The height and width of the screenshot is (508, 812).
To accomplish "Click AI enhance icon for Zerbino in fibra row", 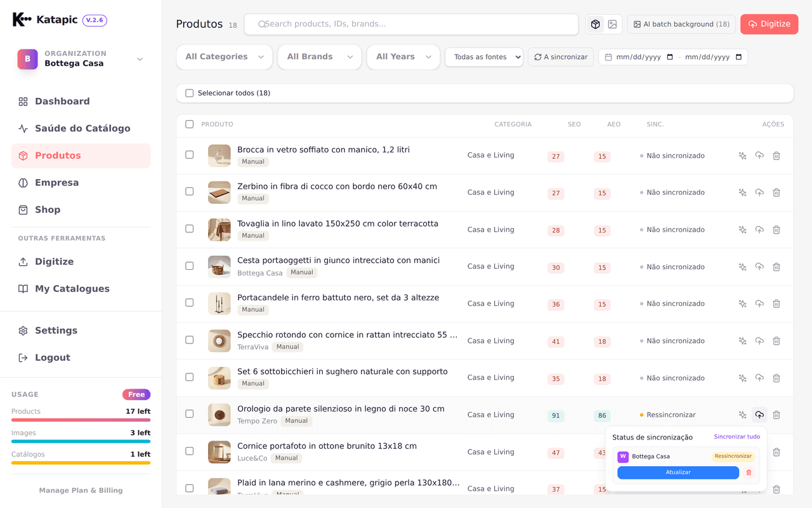I will pos(742,192).
